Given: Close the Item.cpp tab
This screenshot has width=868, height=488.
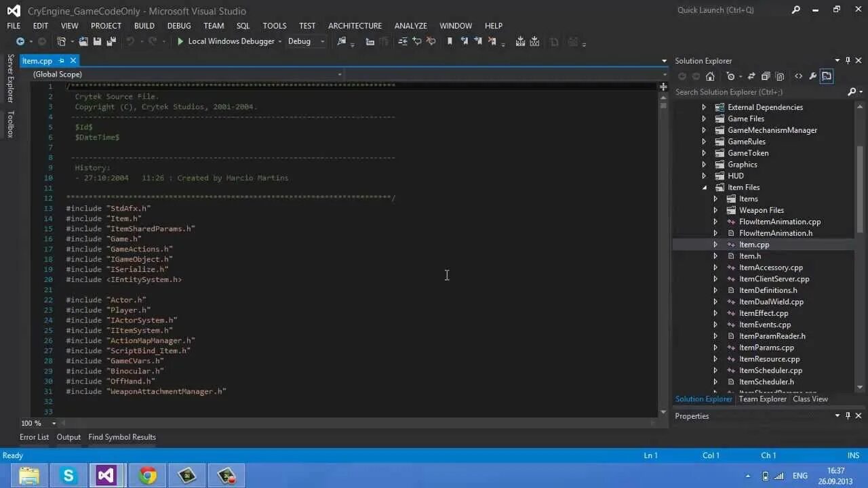Looking at the screenshot, I should pyautogui.click(x=73, y=61).
